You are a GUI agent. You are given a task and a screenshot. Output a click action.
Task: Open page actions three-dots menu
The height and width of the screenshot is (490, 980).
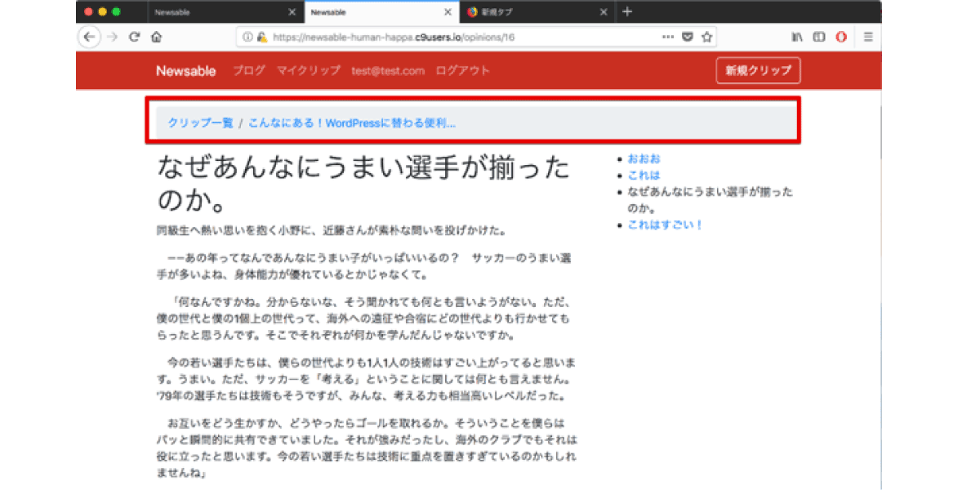668,37
